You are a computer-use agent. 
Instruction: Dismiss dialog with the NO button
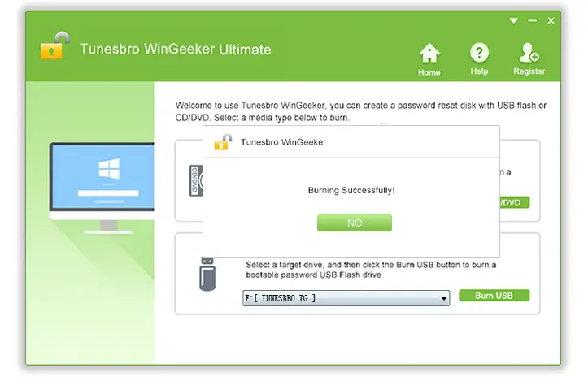point(355,223)
